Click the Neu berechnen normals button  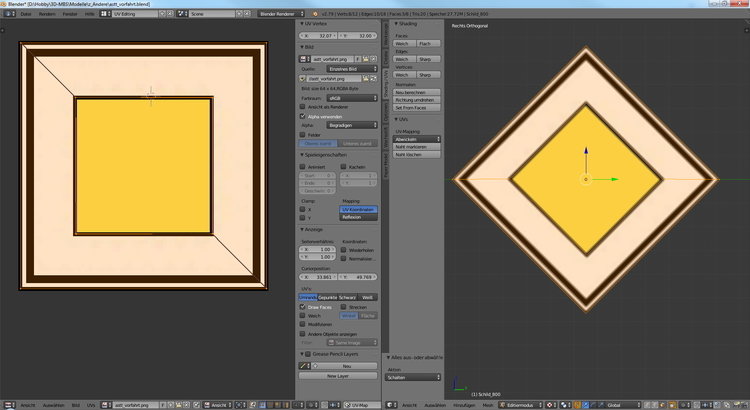413,90
